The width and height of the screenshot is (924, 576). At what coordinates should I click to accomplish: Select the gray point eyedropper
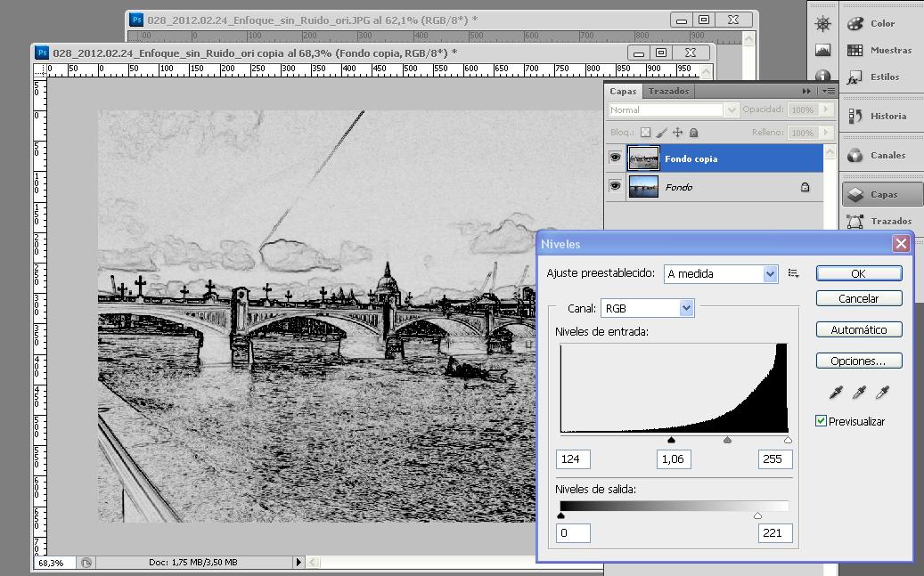click(859, 392)
